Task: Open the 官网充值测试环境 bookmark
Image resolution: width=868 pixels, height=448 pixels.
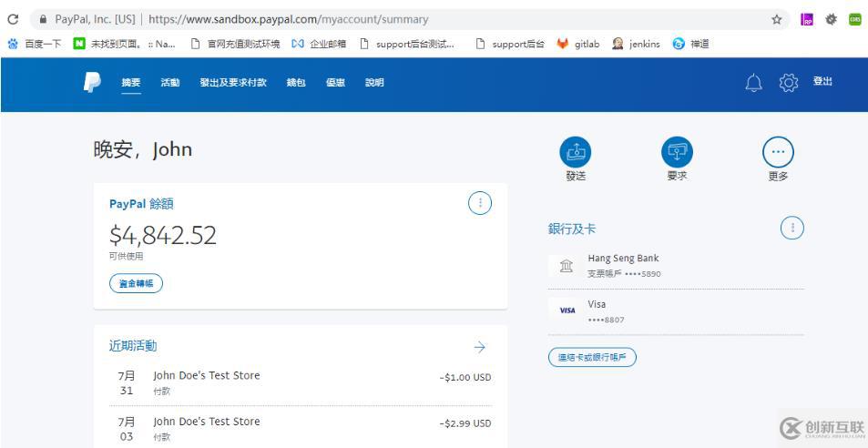Action: (235, 44)
